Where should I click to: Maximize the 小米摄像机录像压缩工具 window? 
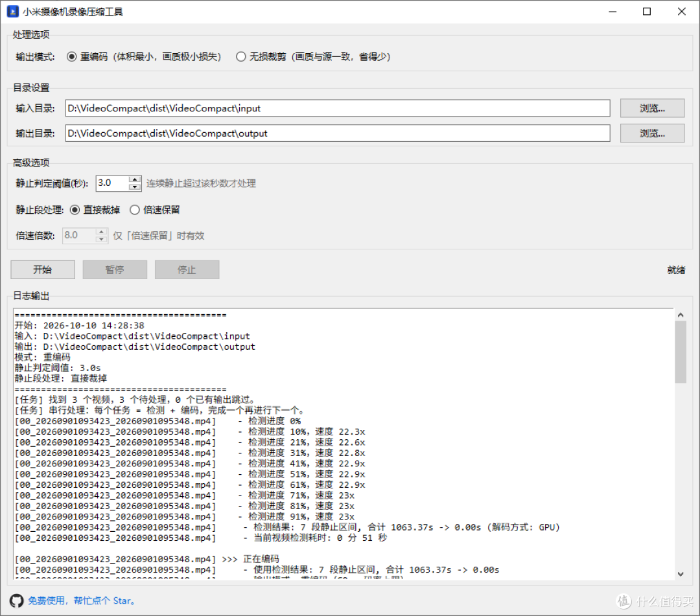click(647, 12)
